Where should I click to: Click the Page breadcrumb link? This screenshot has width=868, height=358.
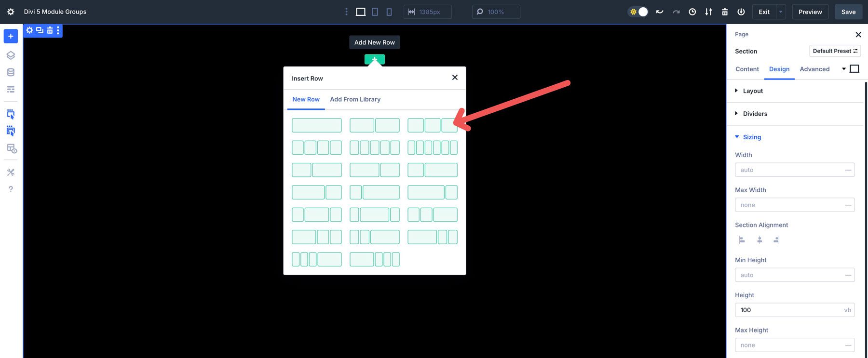[x=741, y=34]
